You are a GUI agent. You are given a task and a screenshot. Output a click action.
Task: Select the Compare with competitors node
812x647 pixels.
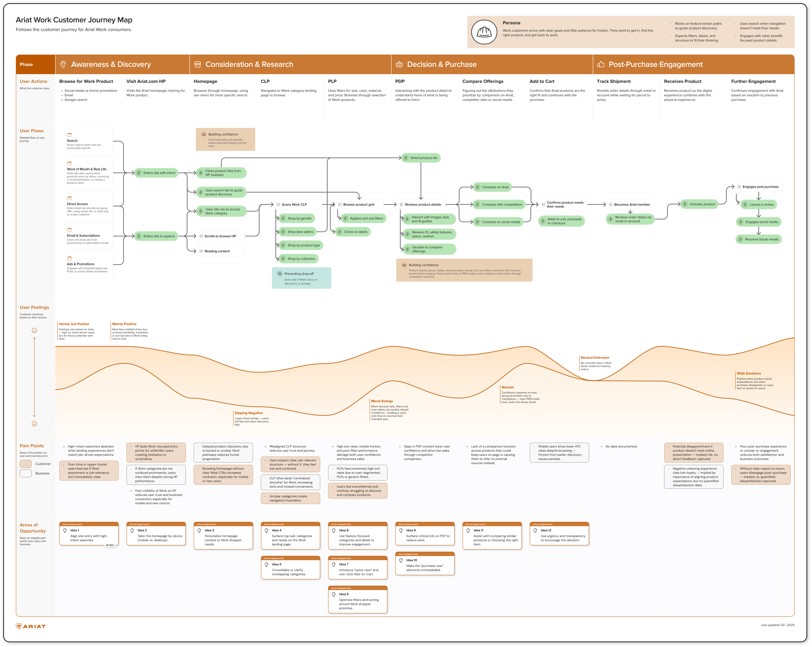click(x=499, y=205)
